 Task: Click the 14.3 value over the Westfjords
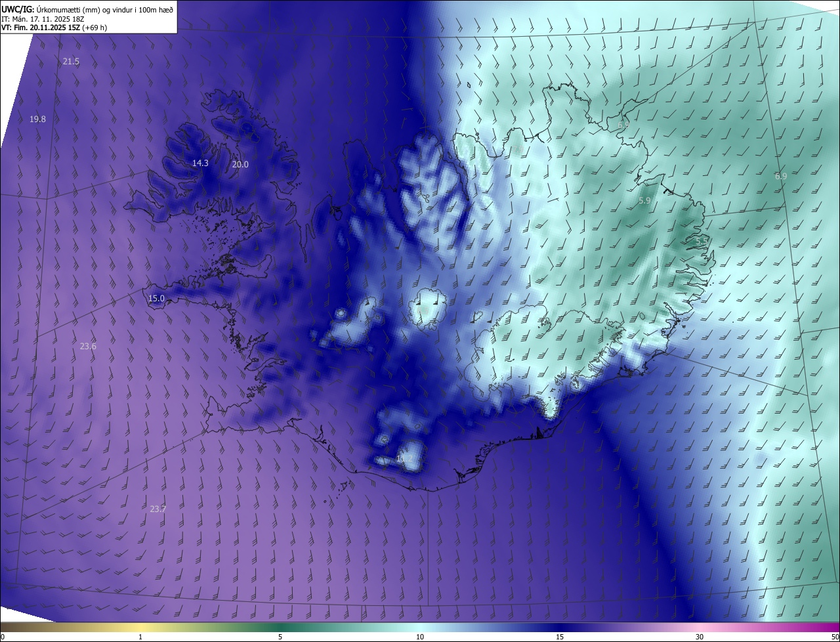tap(200, 163)
